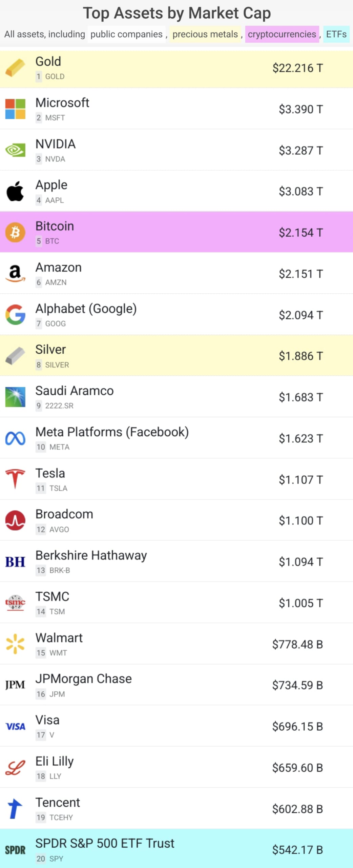The image size is (353, 868).
Task: Filter by ETFs tag
Action: click(x=336, y=34)
